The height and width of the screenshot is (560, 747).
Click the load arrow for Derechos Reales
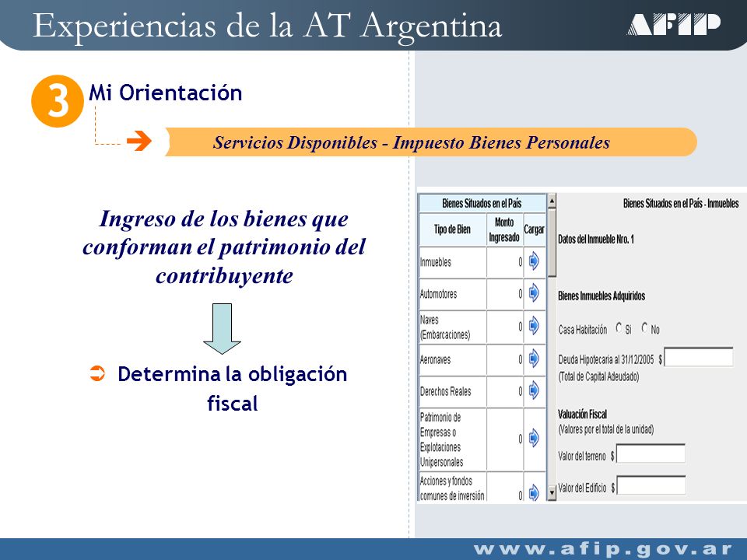tap(534, 390)
